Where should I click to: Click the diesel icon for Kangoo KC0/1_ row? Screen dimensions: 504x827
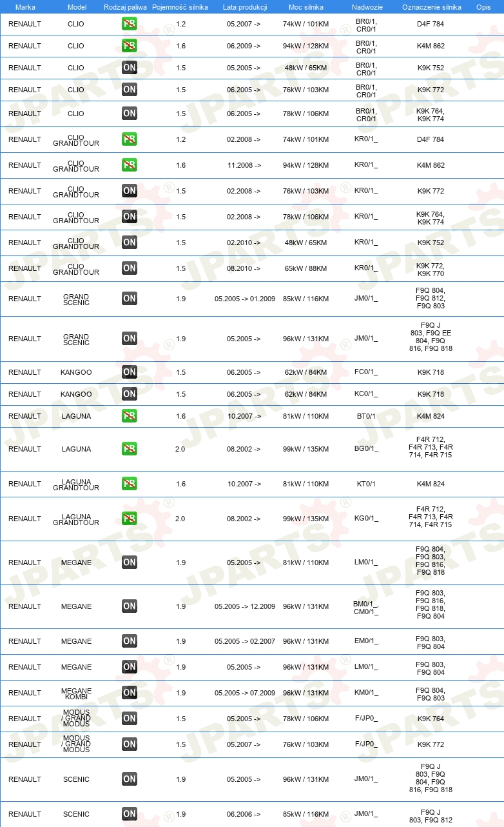(129, 394)
